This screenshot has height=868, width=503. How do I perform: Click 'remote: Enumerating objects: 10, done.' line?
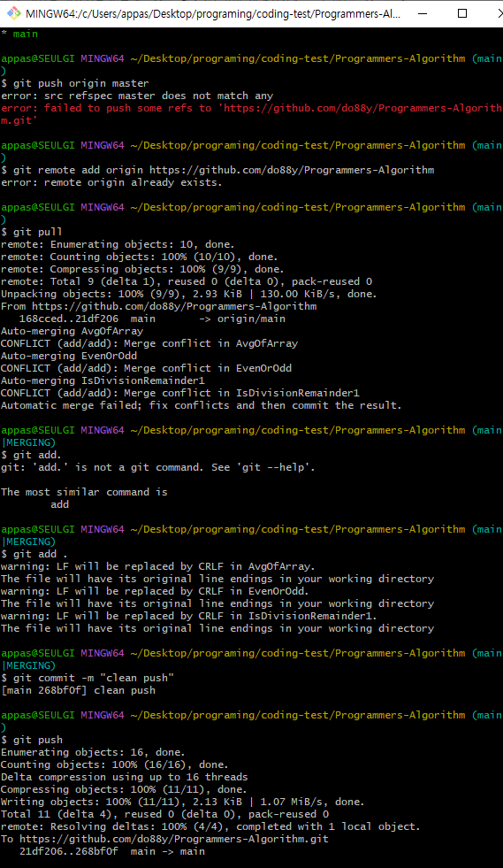click(x=118, y=244)
